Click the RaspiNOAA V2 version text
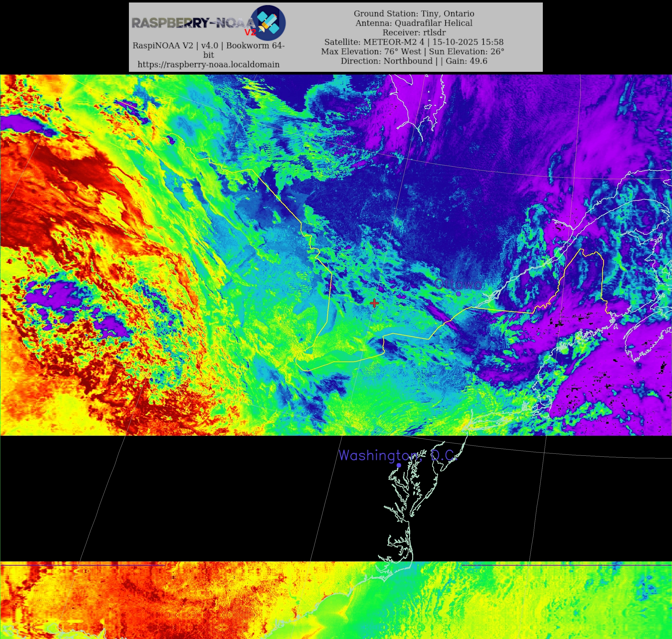 coord(208,46)
